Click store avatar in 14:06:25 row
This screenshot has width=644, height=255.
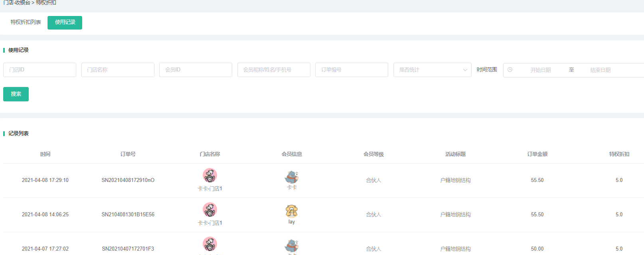pos(210,210)
